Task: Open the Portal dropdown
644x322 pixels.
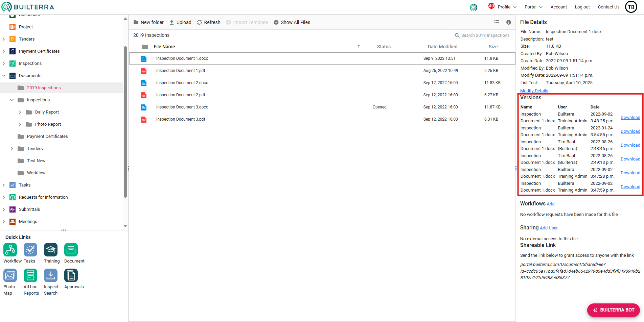Action: [x=533, y=7]
